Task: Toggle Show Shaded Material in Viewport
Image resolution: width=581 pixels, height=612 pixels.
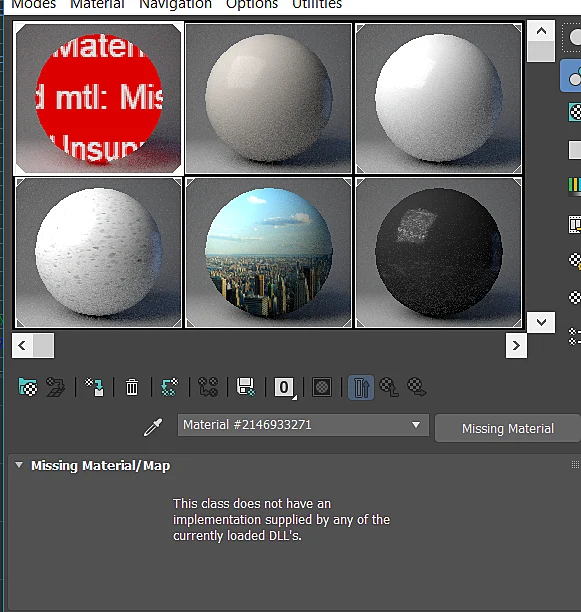Action: coord(322,387)
